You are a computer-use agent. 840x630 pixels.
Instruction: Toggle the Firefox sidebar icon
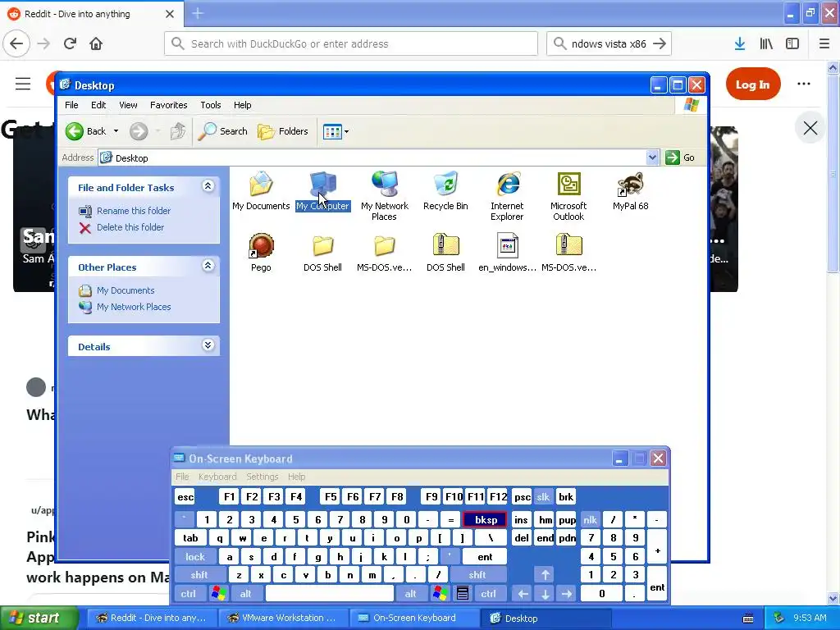[x=792, y=43]
